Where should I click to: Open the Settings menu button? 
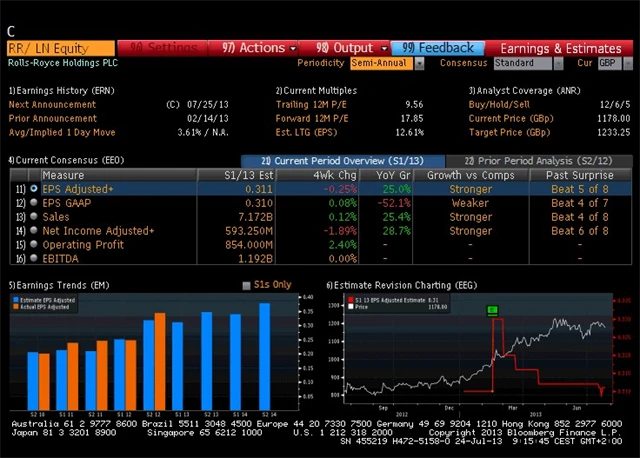pyautogui.click(x=165, y=48)
